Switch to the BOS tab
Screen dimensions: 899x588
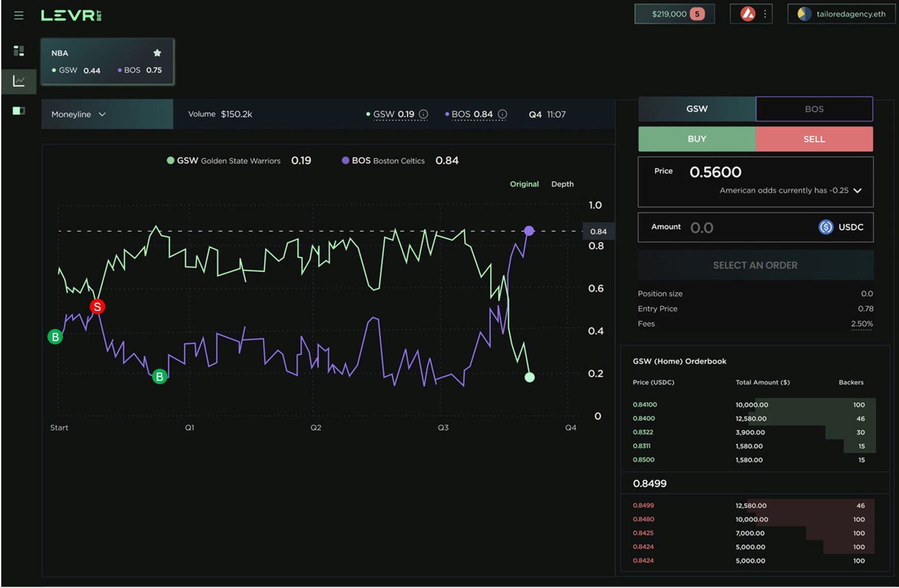pyautogui.click(x=814, y=108)
